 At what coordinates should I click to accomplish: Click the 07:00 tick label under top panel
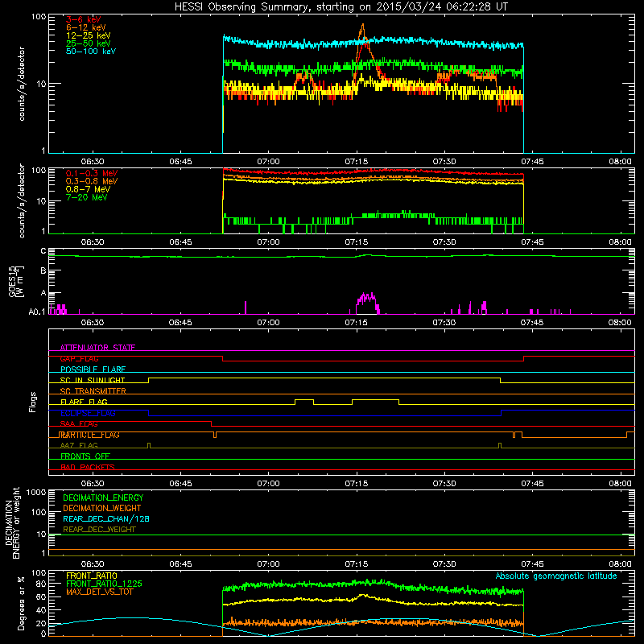pyautogui.click(x=268, y=162)
